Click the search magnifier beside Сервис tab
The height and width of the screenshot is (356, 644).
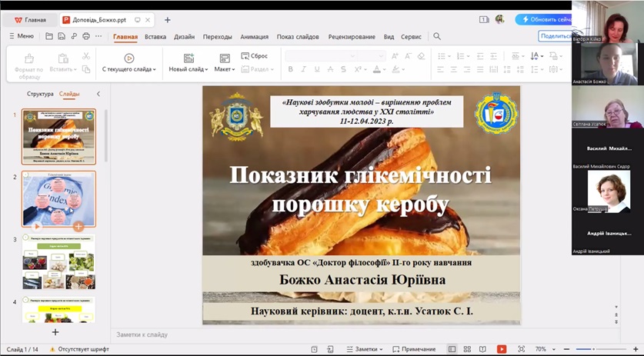(437, 36)
